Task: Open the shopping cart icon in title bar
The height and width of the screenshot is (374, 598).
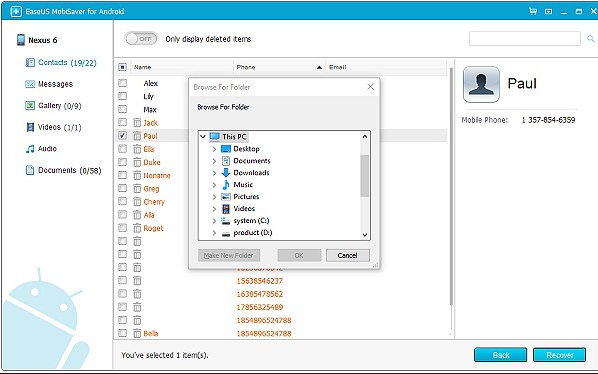Action: (x=533, y=11)
